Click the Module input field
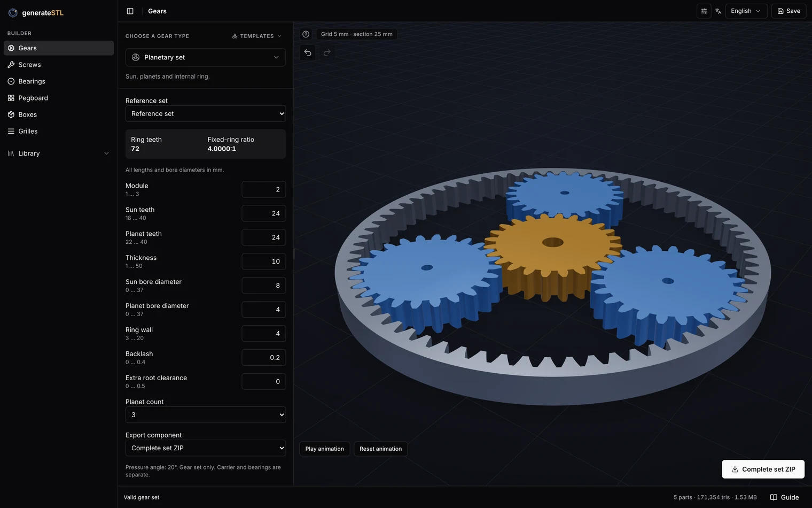Viewport: 812px width, 508px height. pos(264,189)
